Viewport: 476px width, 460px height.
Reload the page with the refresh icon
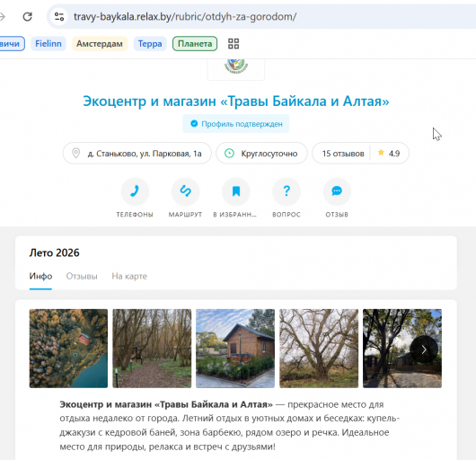28,16
